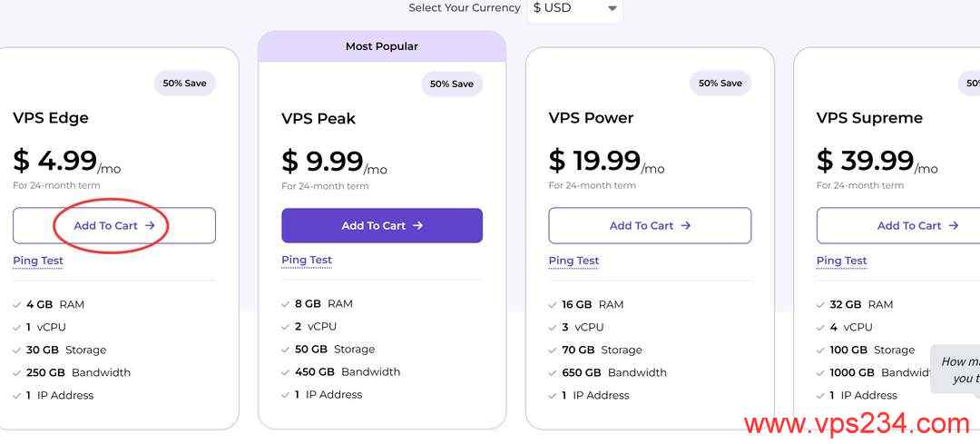Run the VPS Supreme Ping Test

(841, 261)
